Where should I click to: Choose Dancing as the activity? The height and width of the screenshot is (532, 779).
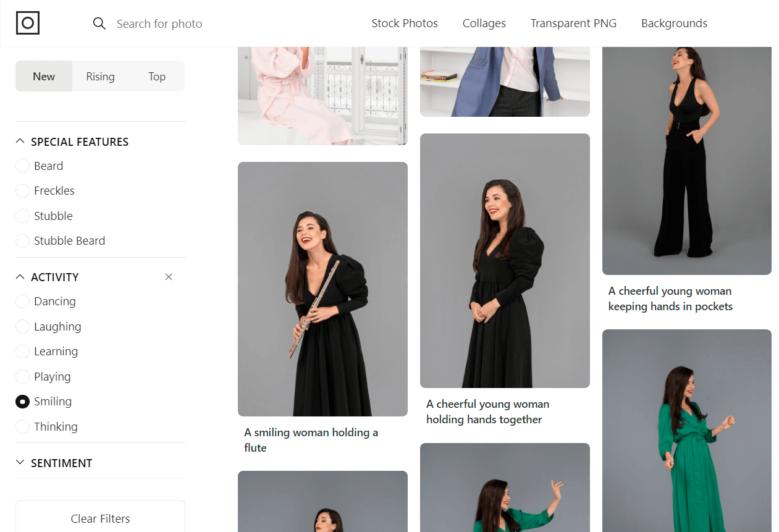(x=22, y=301)
